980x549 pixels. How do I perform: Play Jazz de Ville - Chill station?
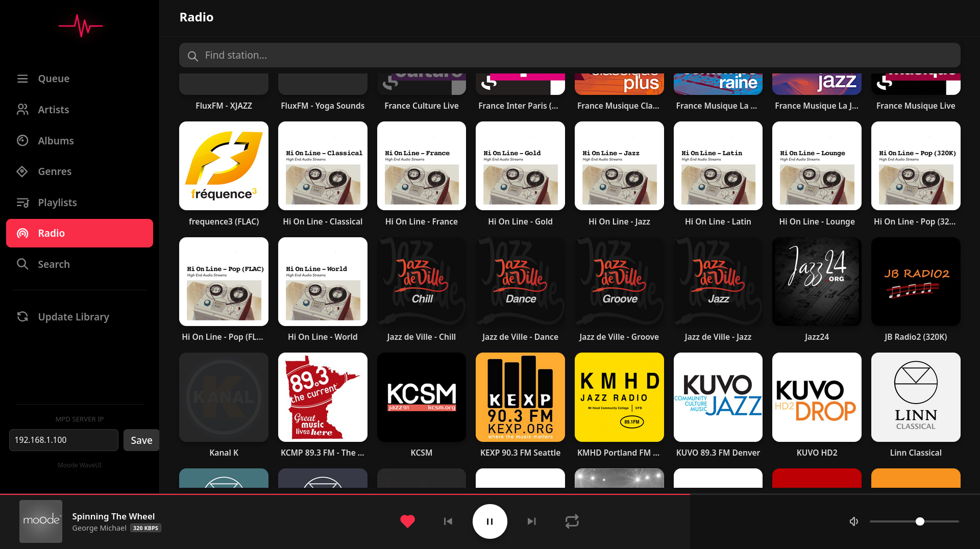[x=422, y=282]
